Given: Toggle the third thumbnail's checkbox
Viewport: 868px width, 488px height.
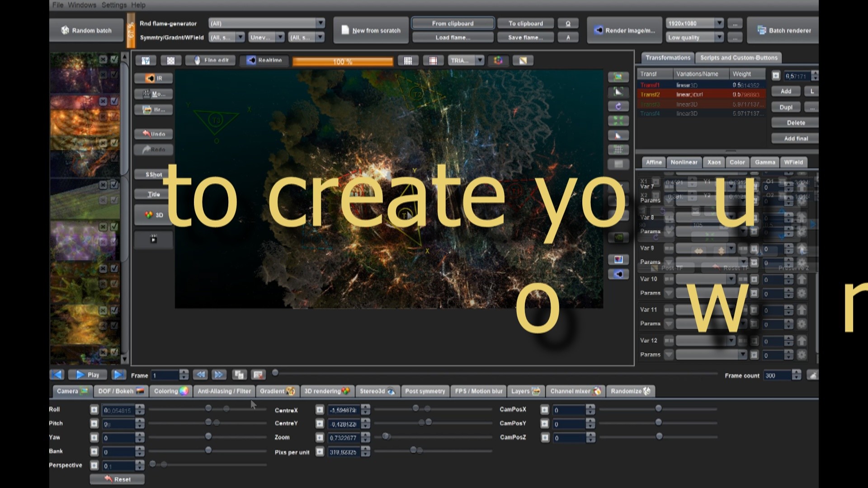Looking at the screenshot, I should (x=114, y=143).
